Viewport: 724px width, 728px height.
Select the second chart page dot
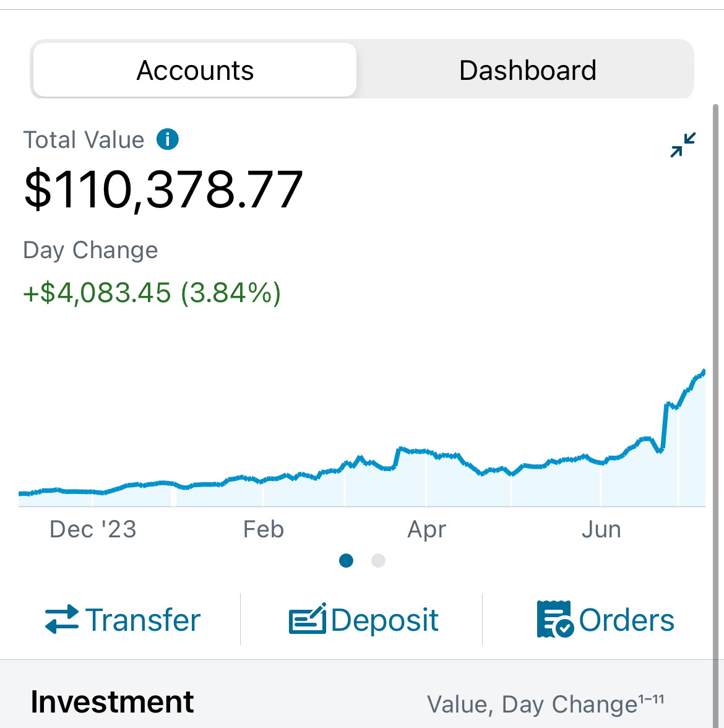(x=378, y=561)
